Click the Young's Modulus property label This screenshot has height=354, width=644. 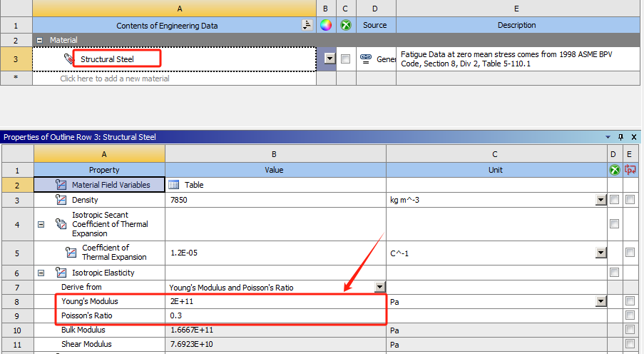click(x=90, y=301)
